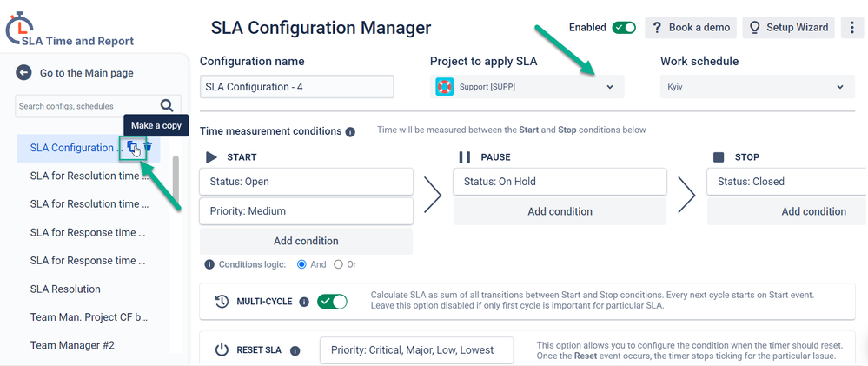Click info icon beside RESET SLA
868x366 pixels.
click(295, 350)
